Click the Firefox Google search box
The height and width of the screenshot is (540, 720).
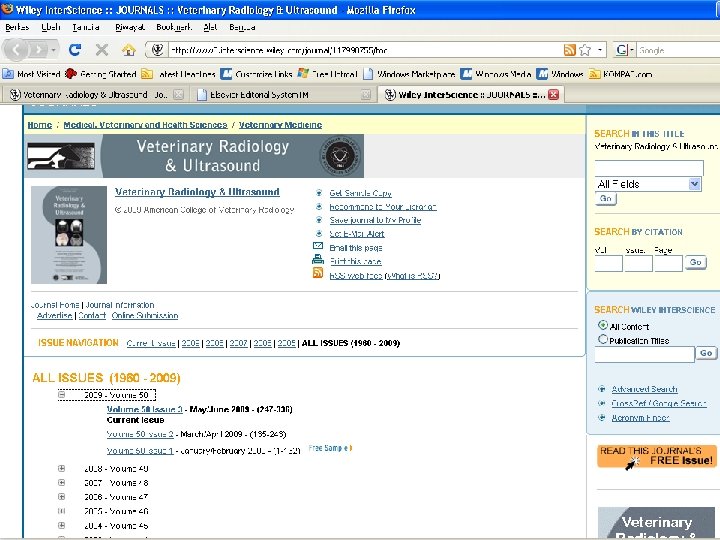pos(679,50)
